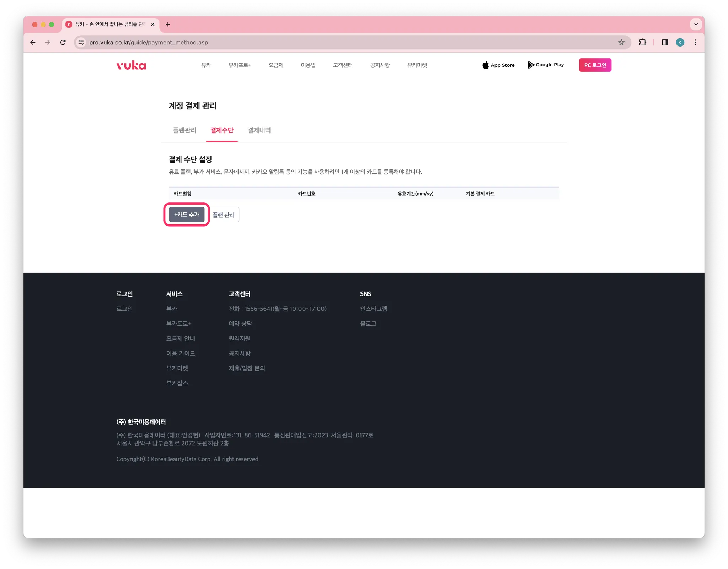Expand the tab search dropdown arrow

696,24
